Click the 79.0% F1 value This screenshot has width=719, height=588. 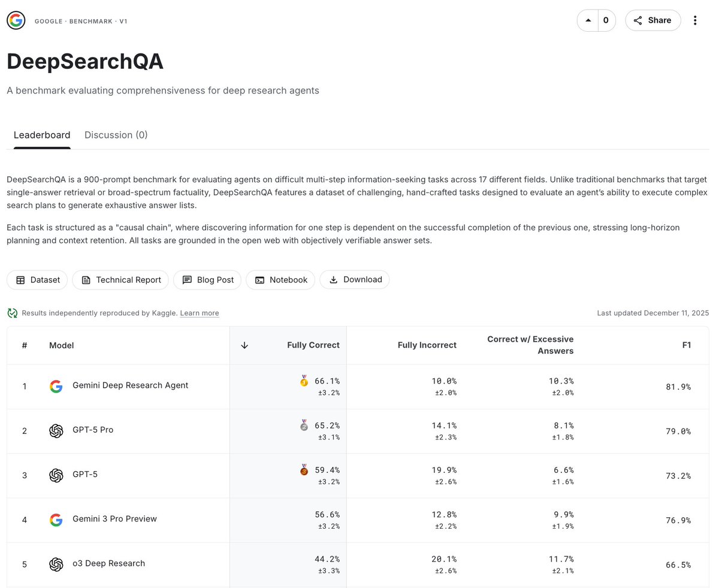(x=678, y=432)
